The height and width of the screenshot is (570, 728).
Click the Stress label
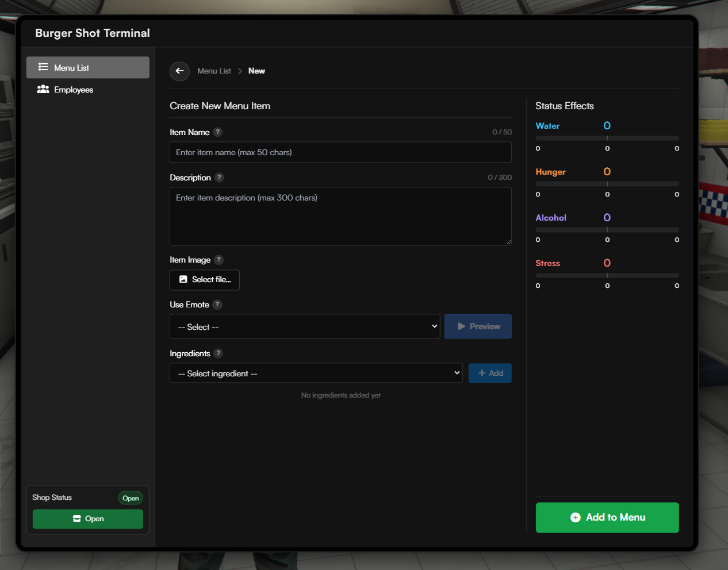(x=547, y=263)
